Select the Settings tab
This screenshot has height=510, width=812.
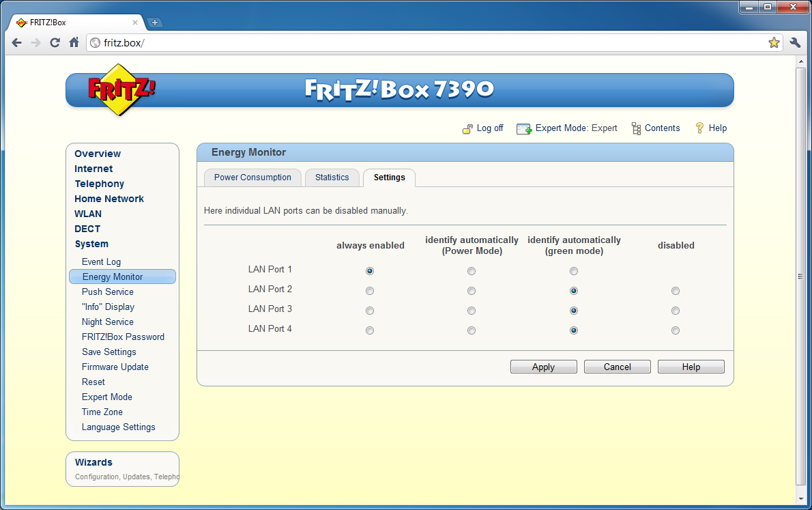point(390,178)
